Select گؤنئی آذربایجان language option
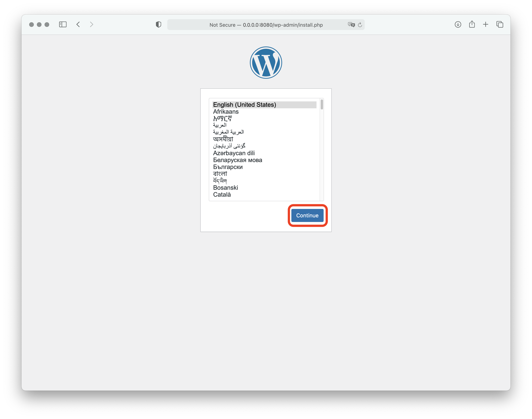The width and height of the screenshot is (532, 419). coord(264,146)
